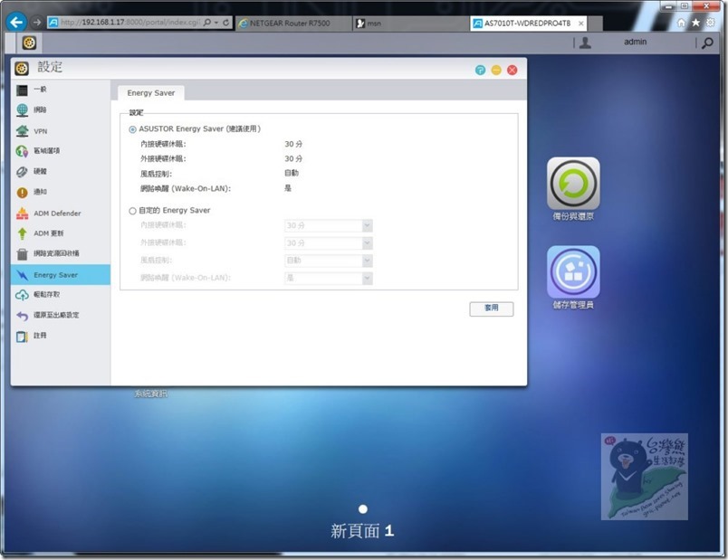Switch to the msn browser tab
Screen dimensions: 728x560
(x=411, y=24)
